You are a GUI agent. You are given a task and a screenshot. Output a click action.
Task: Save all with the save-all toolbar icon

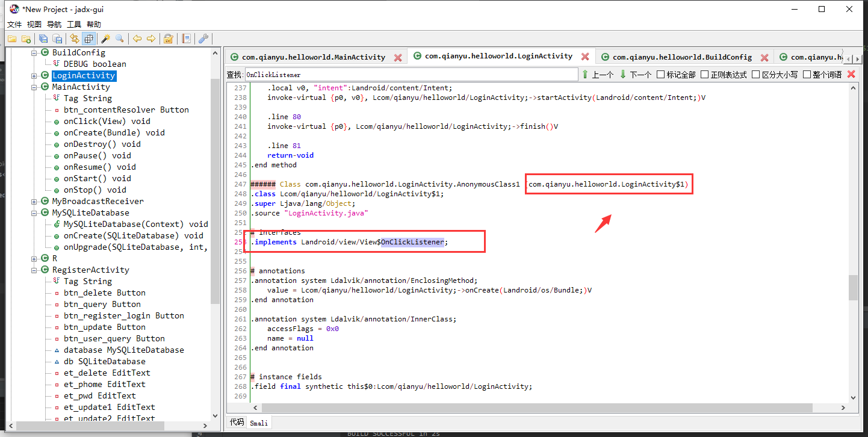click(x=43, y=38)
